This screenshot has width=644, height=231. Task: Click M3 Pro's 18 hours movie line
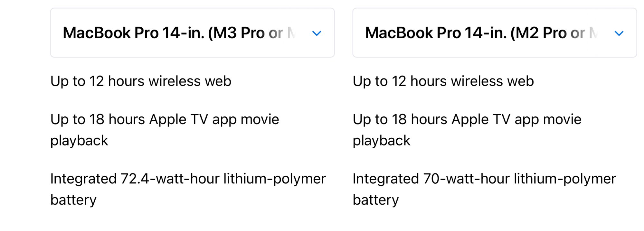[165, 130]
